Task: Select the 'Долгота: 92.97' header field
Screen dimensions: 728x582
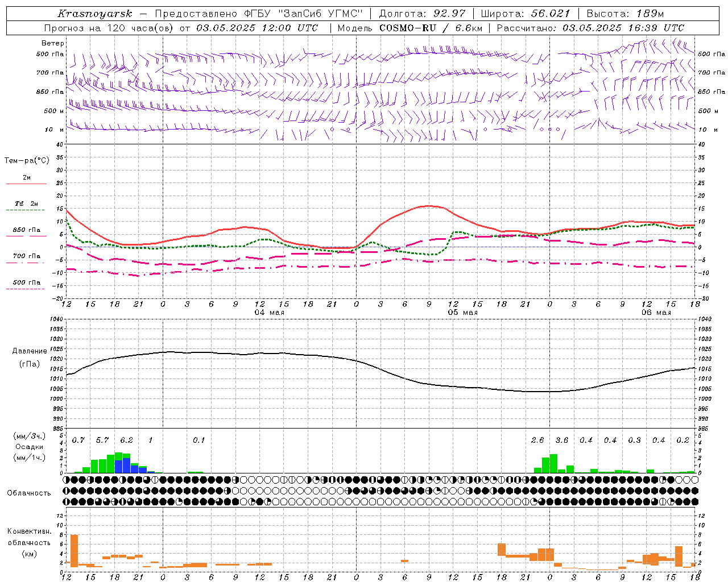Action: coord(422,14)
